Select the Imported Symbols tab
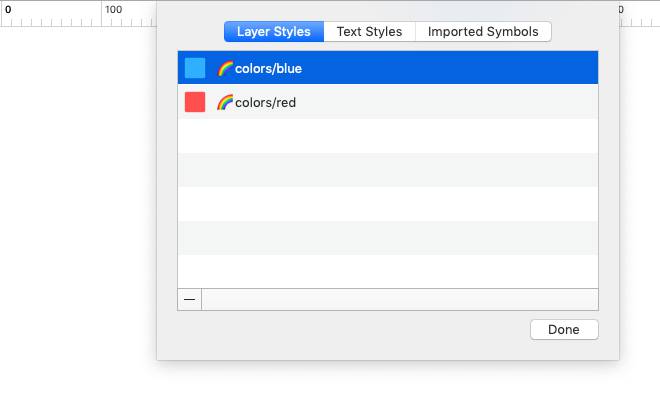Screen dimensions: 660x420 483,32
